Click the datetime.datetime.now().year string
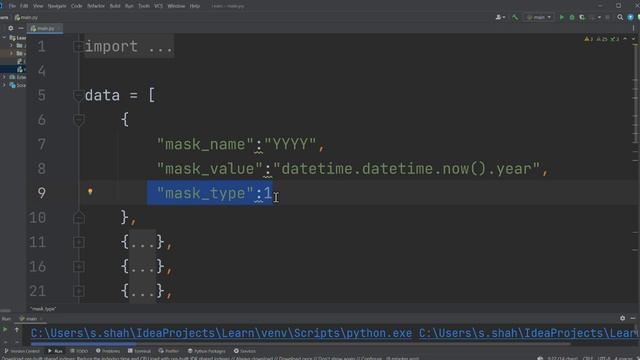The height and width of the screenshot is (360, 640). click(407, 169)
